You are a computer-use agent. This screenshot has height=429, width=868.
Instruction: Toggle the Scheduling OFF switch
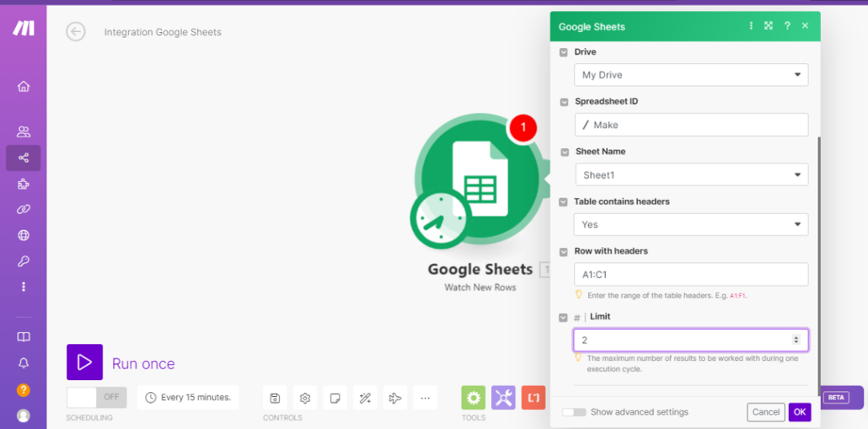pyautogui.click(x=97, y=397)
